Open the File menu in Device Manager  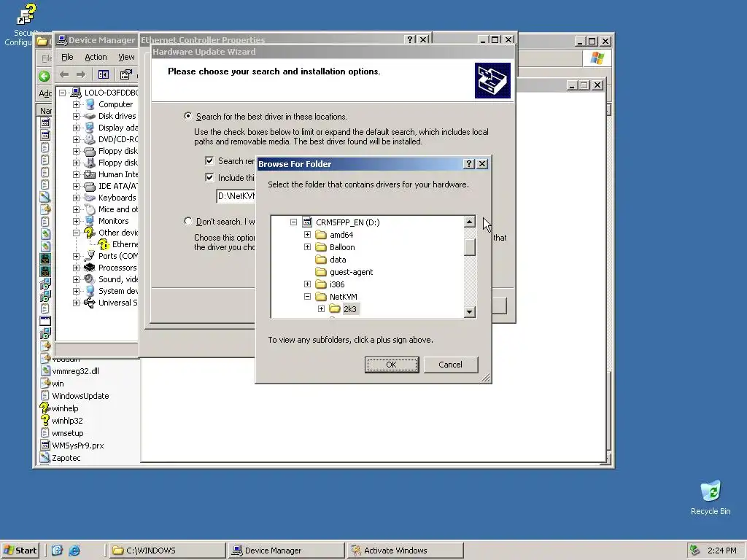coord(67,57)
